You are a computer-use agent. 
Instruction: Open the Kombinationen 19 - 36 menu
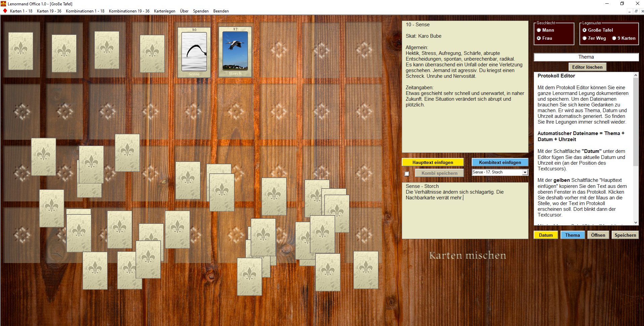(129, 11)
